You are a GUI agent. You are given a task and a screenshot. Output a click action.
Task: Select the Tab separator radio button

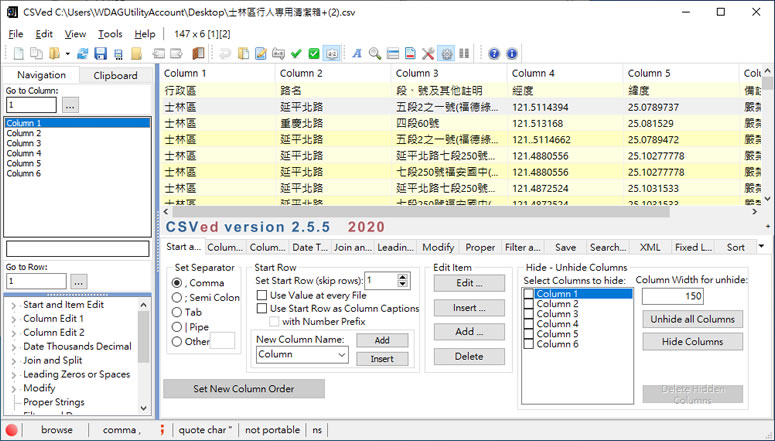coord(177,311)
